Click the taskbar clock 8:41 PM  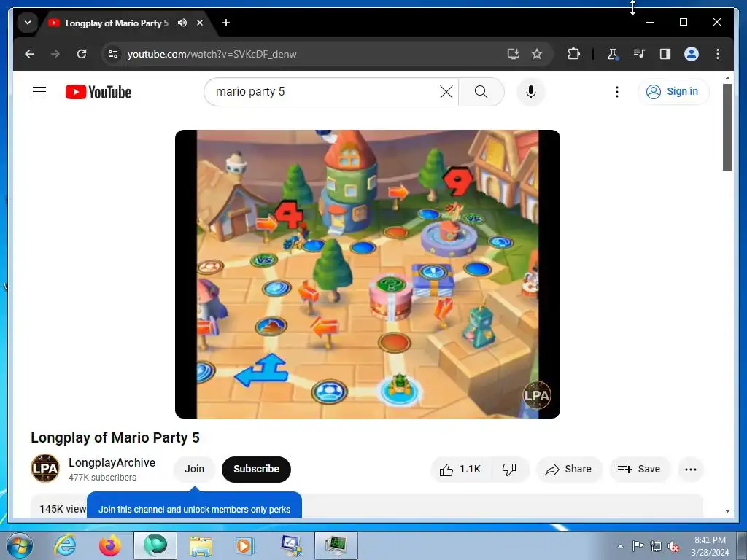pyautogui.click(x=710, y=546)
